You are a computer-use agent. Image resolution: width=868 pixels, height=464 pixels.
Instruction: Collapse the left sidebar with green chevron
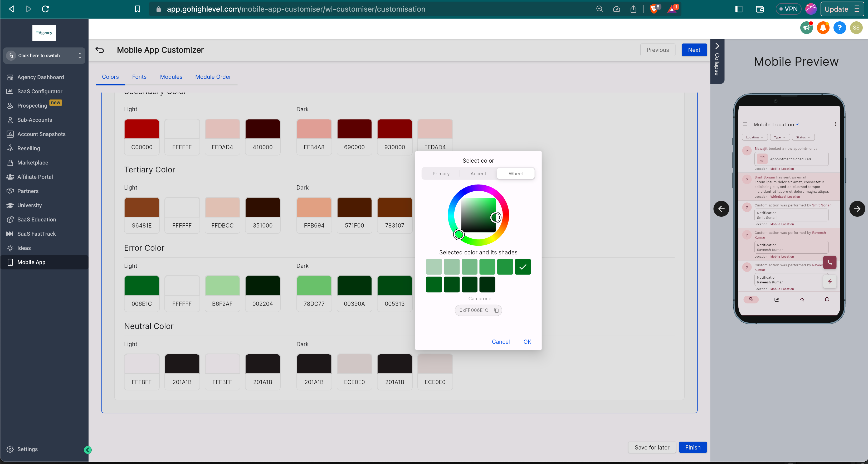pos(87,449)
